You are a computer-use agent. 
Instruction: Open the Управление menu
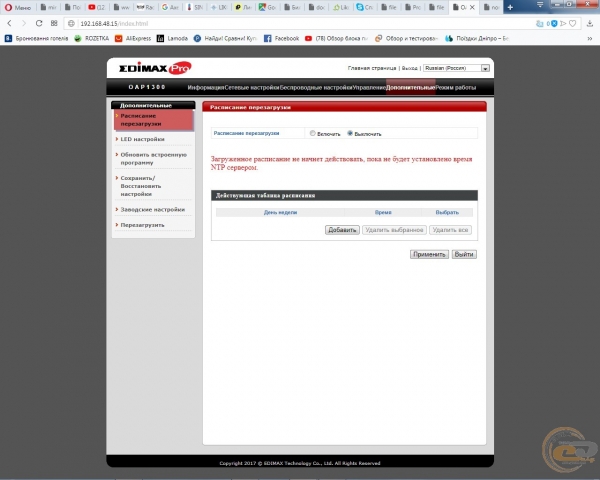click(369, 87)
